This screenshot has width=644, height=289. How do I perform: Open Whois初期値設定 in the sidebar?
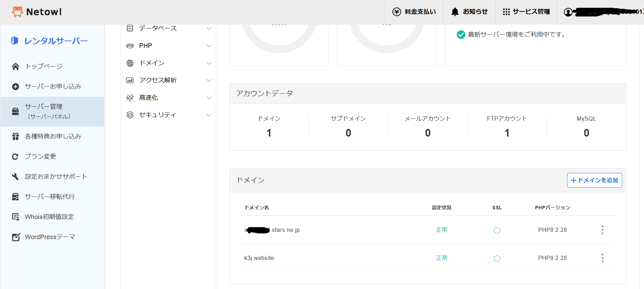click(x=53, y=217)
